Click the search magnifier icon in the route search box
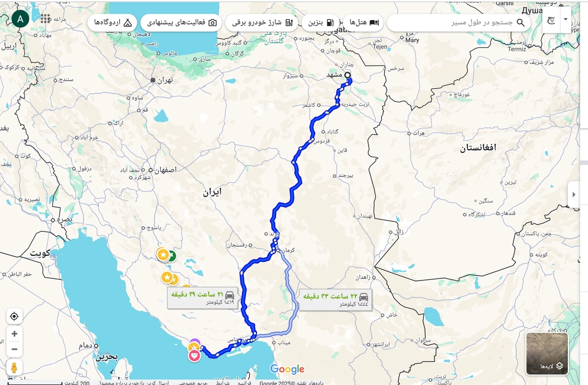 [520, 22]
